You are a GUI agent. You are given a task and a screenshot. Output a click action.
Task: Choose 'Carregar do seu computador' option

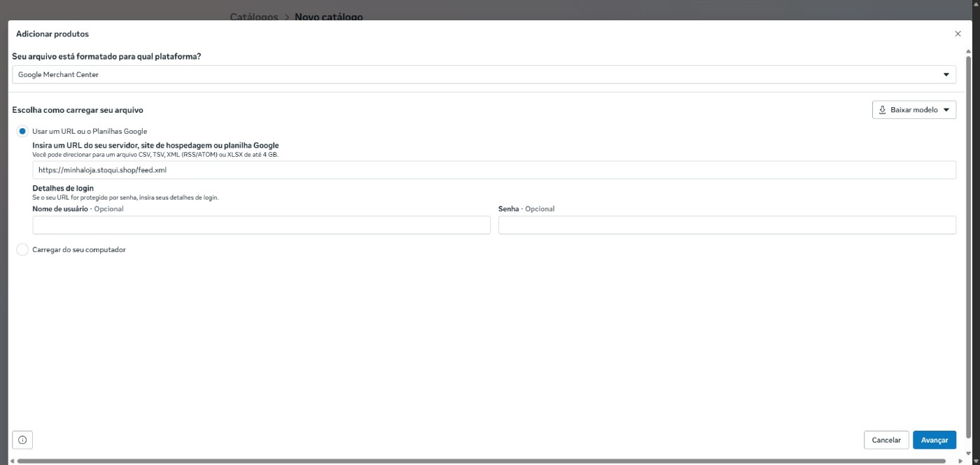(22, 249)
